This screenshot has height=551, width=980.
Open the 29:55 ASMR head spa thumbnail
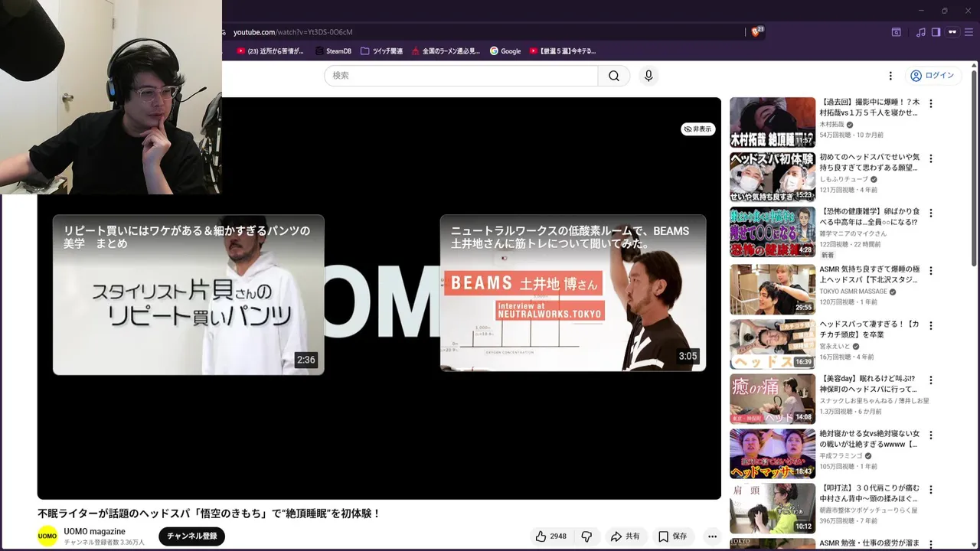tap(773, 289)
